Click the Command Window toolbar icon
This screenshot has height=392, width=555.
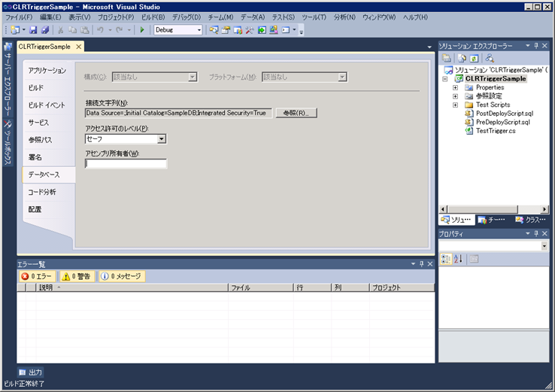(x=286, y=30)
